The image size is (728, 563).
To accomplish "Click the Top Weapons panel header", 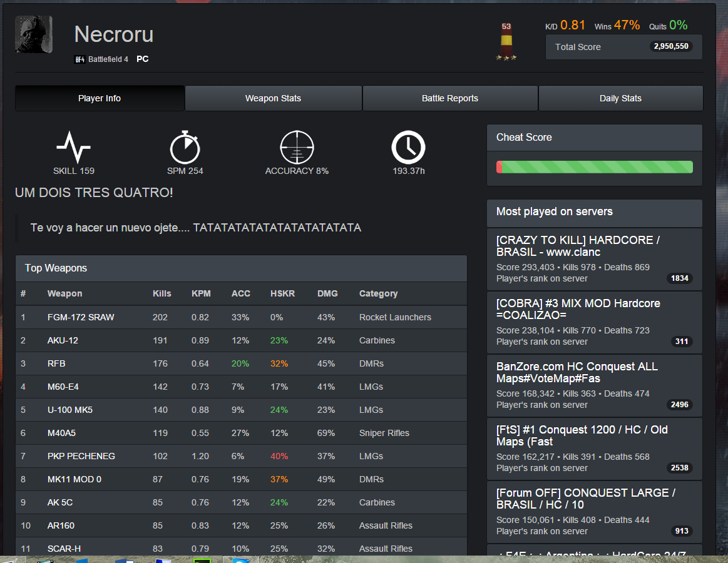I will coord(241,268).
